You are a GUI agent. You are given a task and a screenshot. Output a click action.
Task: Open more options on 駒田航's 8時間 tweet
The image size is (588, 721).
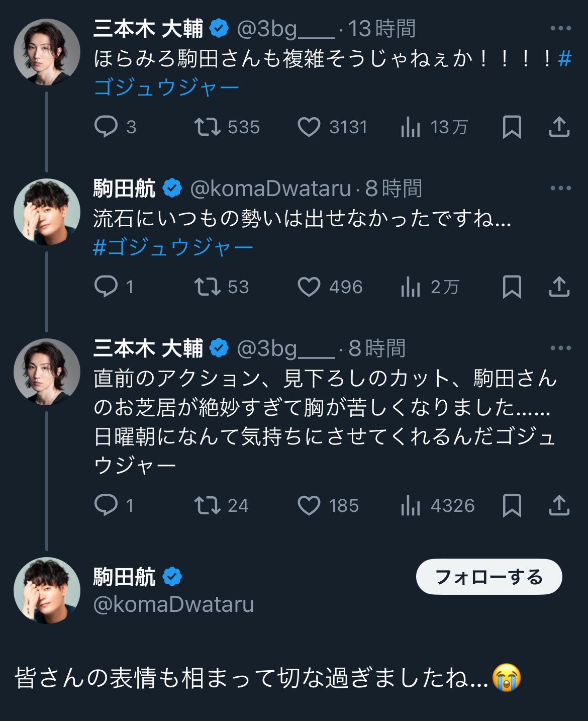560,188
